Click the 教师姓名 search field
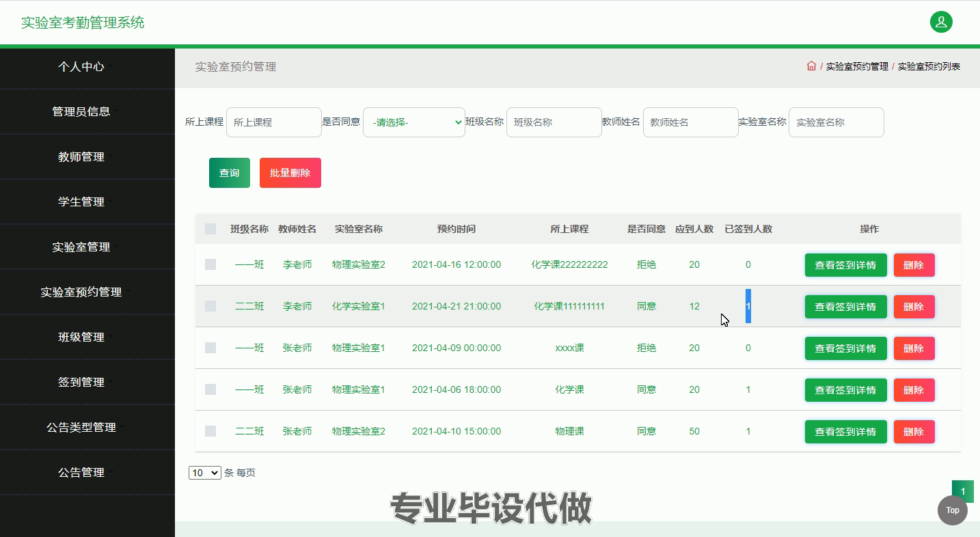The image size is (980, 537). click(691, 122)
